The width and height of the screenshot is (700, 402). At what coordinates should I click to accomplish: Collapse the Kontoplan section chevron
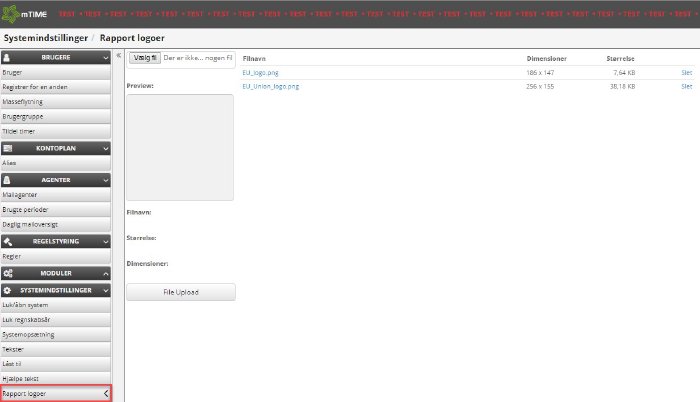click(105, 147)
